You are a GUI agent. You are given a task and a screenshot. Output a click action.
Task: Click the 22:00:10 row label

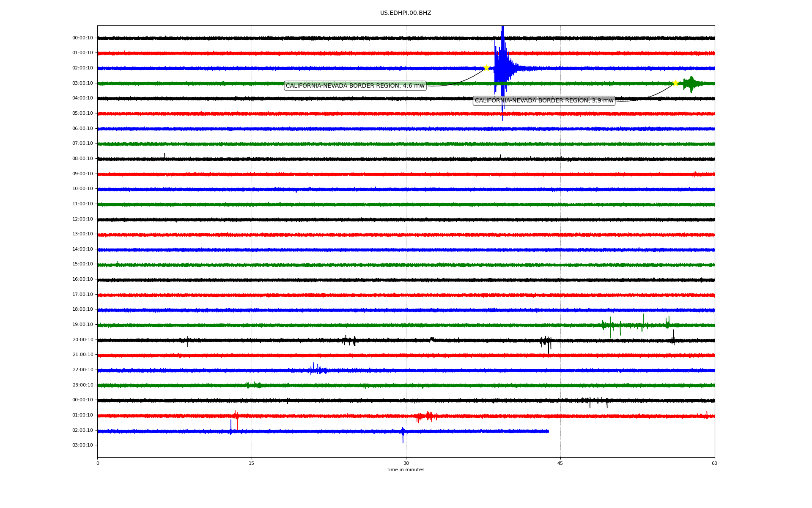[x=82, y=370]
